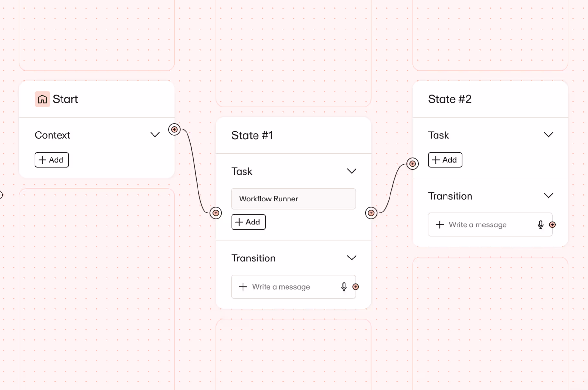Click the Start node's output connector

(x=174, y=130)
